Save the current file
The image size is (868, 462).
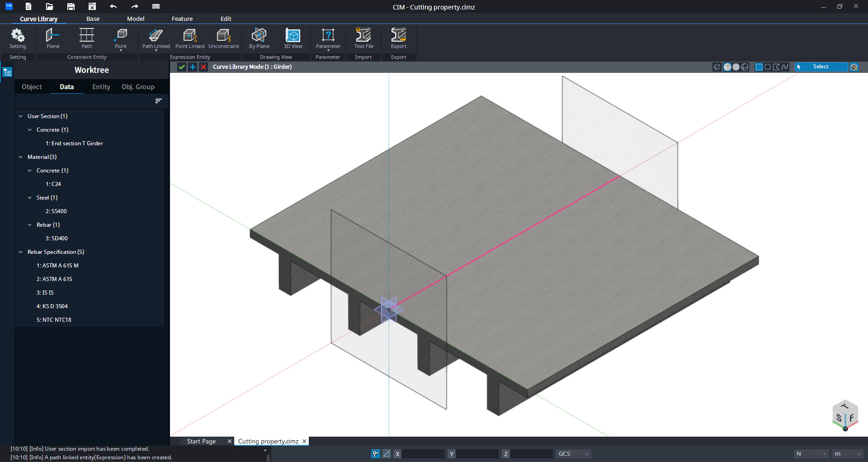tap(71, 6)
